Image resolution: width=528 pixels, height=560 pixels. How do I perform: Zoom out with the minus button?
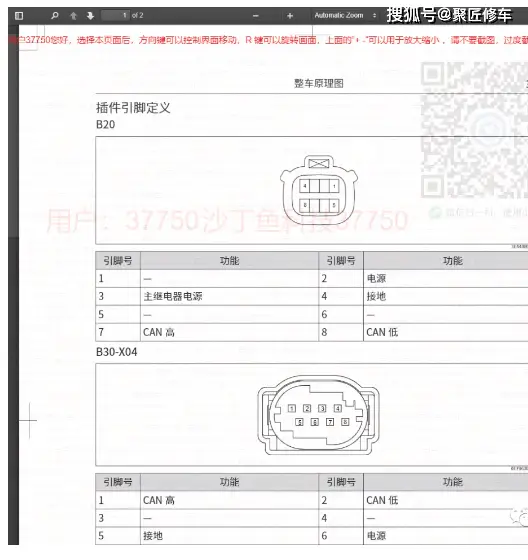click(x=255, y=16)
